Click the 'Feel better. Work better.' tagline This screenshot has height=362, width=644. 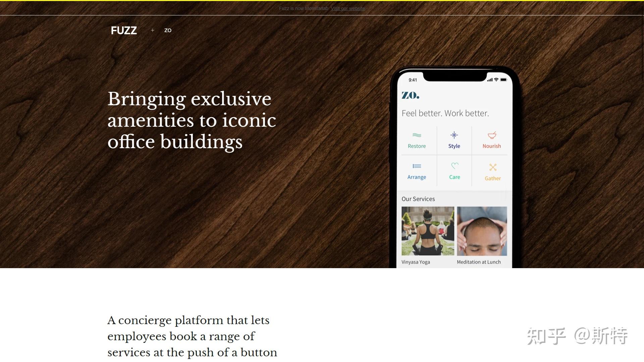(x=445, y=113)
